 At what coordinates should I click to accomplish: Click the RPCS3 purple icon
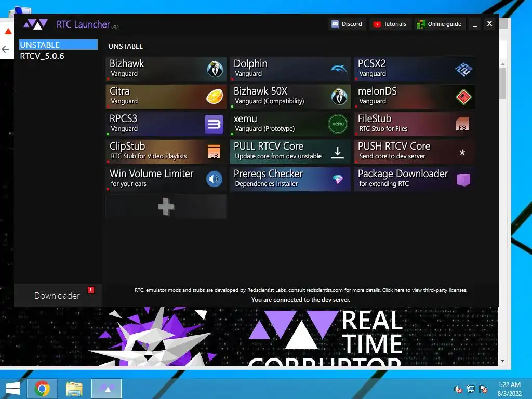click(x=214, y=124)
